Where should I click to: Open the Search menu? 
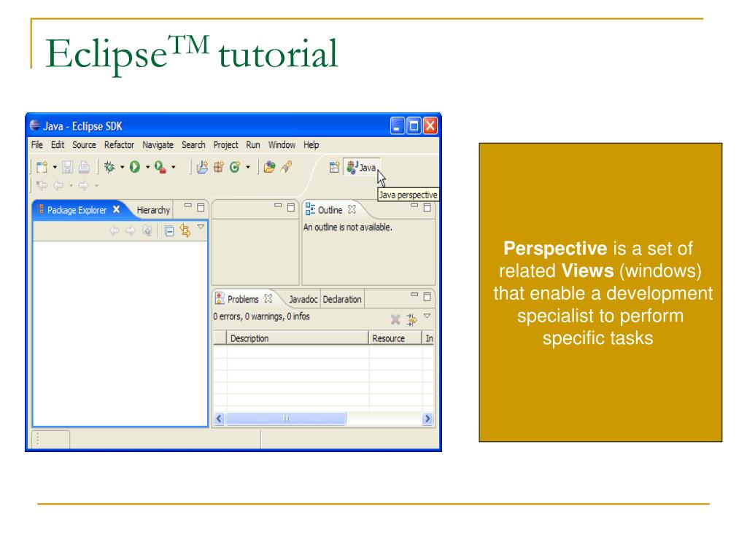(193, 145)
